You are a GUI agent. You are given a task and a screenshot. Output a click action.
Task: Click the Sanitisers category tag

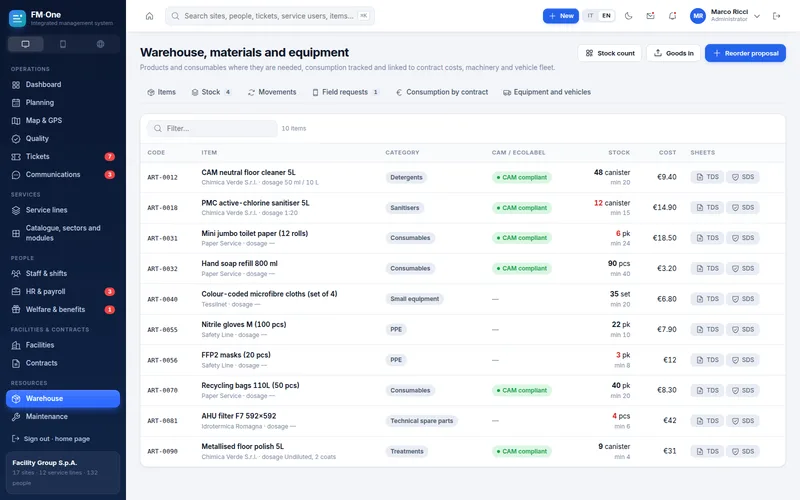click(x=405, y=208)
